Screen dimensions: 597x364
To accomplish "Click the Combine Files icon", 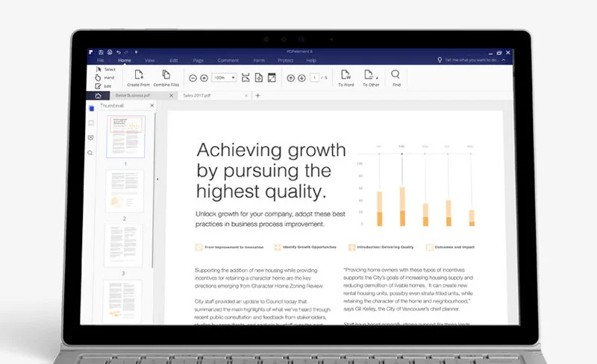I will pyautogui.click(x=166, y=75).
